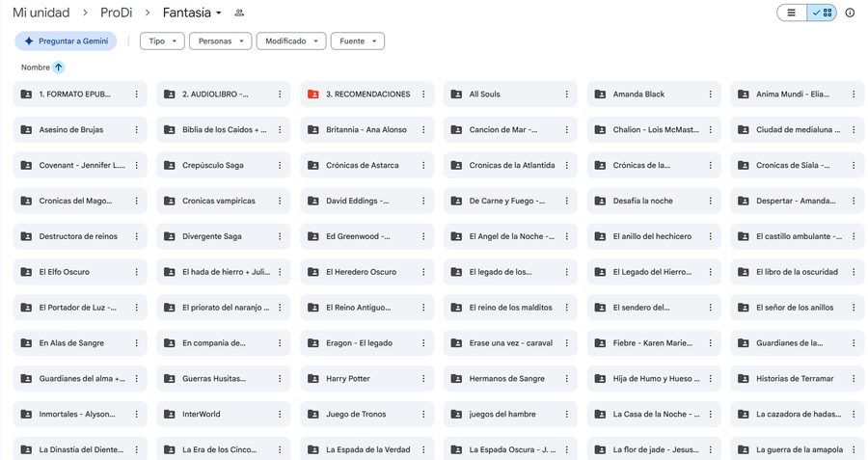Navigate to ProDi breadcrumb folder
Image resolution: width=868 pixels, height=460 pixels.
[x=117, y=13]
